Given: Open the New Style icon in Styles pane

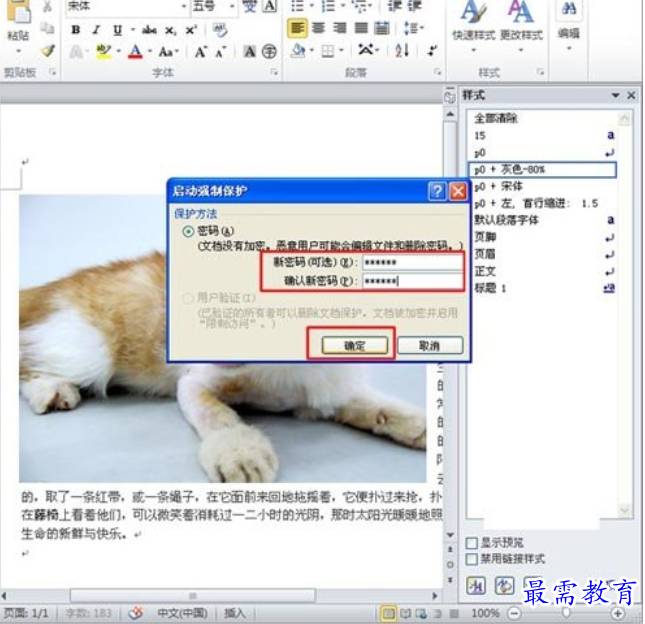Looking at the screenshot, I should [x=476, y=586].
